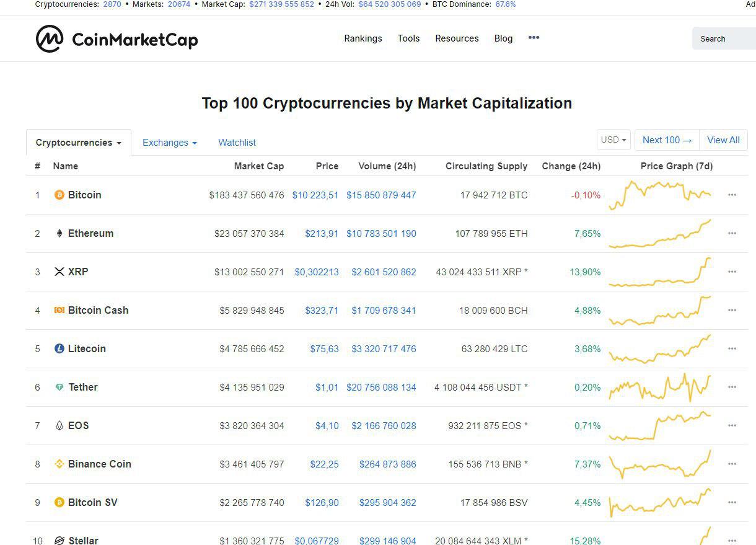The width and height of the screenshot is (756, 545).
Task: Open the USD currency selector
Action: point(613,140)
